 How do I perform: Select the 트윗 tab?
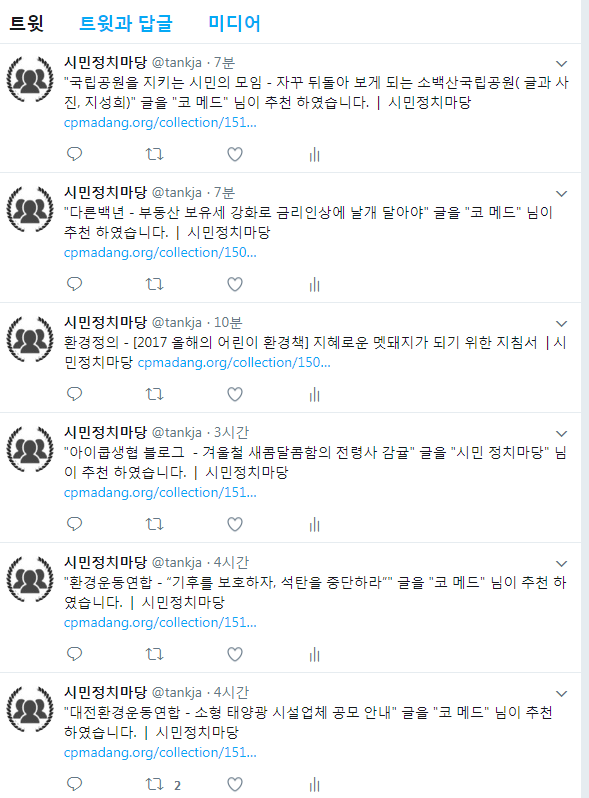tap(27, 23)
